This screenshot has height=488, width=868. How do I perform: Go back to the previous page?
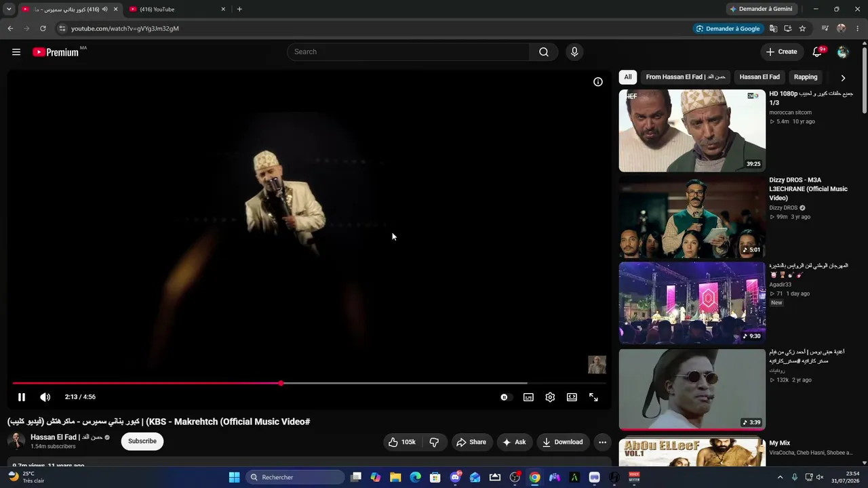coord(10,28)
